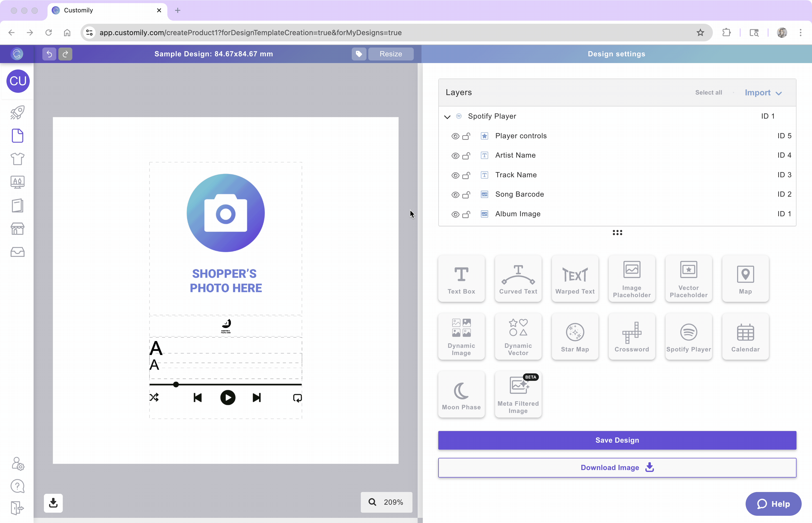Add a Curved Text element
The image size is (812, 523).
pos(518,279)
